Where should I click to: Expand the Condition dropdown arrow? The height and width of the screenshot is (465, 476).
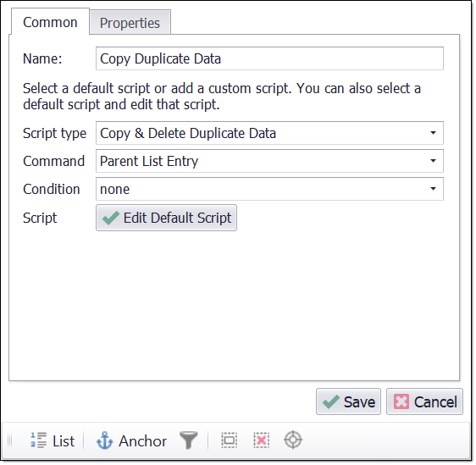(x=434, y=190)
